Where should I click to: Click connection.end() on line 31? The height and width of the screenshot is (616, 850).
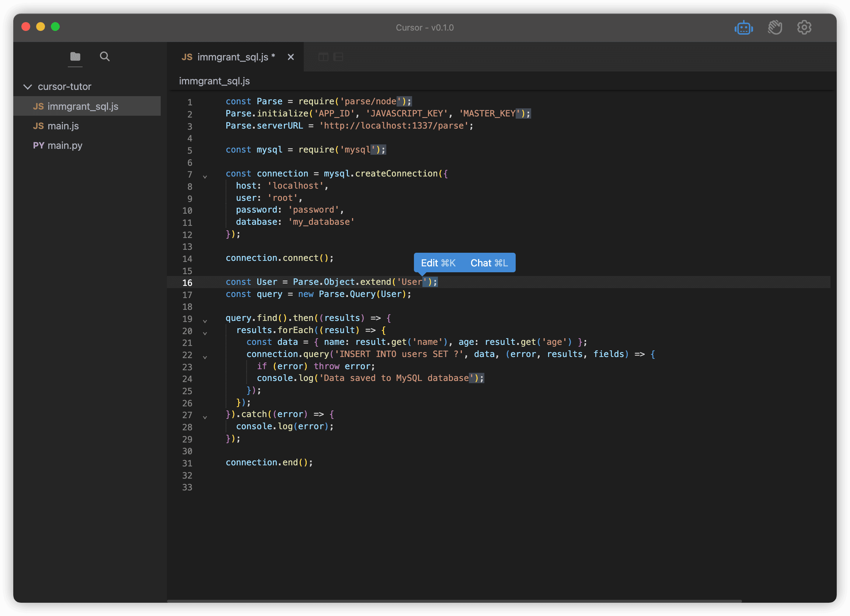pyautogui.click(x=269, y=462)
